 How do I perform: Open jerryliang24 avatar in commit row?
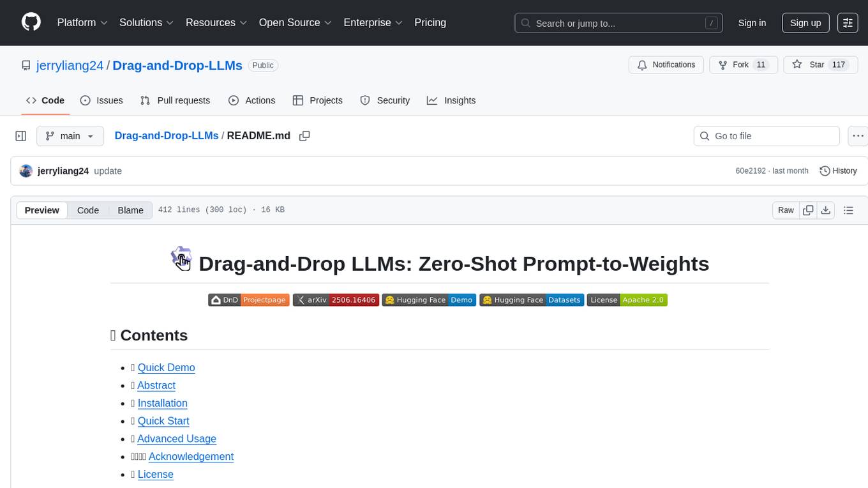26,171
